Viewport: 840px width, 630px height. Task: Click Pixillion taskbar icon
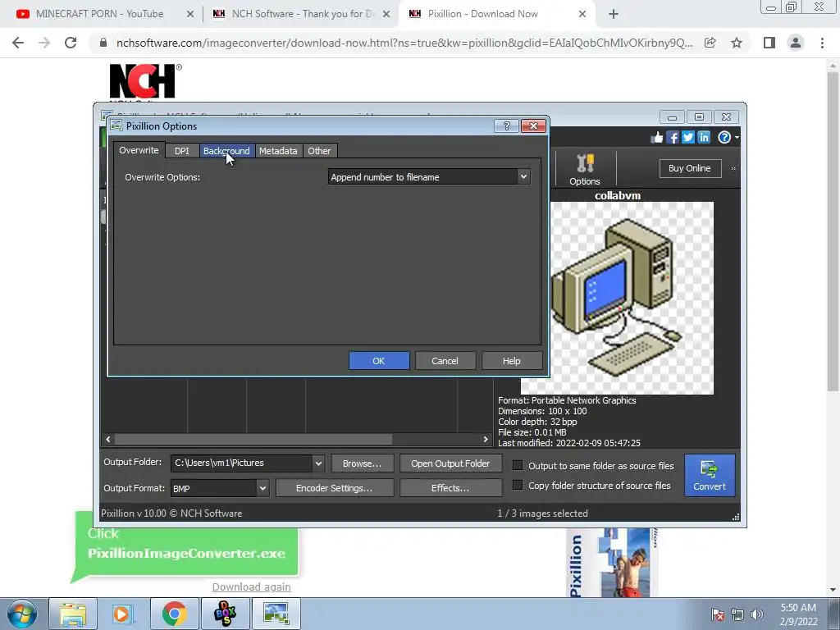(x=276, y=614)
